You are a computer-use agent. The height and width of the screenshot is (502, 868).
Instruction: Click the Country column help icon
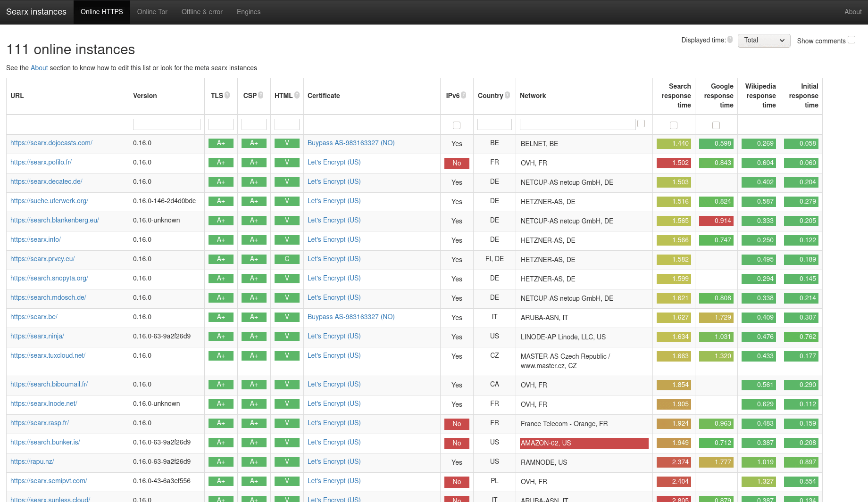(x=508, y=95)
